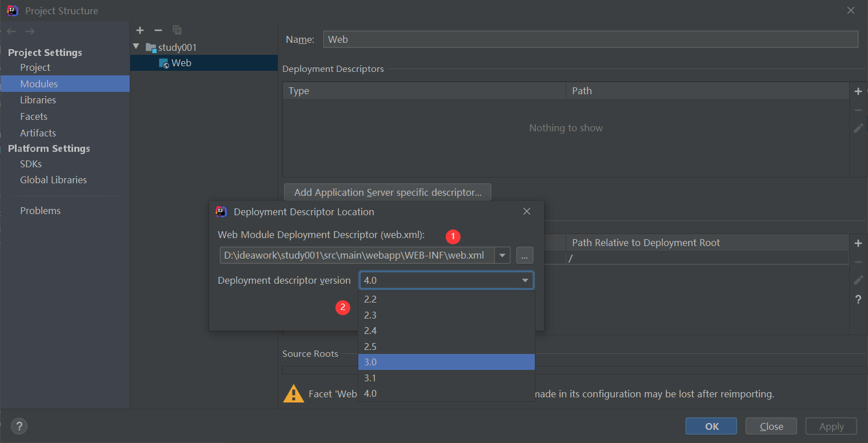Choose version 2.5 from the dropdown list
This screenshot has width=868, height=443.
446,347
